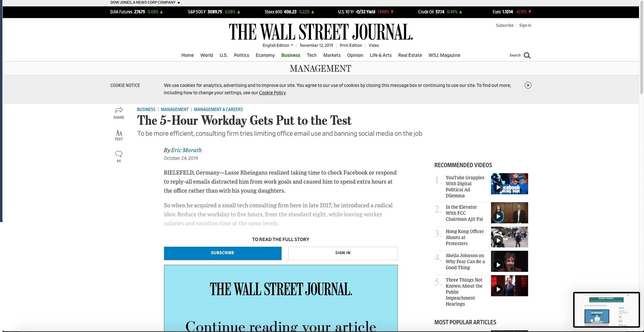Open YouTube Grapples With Digital title
This screenshot has height=332, width=644.
(465, 187)
